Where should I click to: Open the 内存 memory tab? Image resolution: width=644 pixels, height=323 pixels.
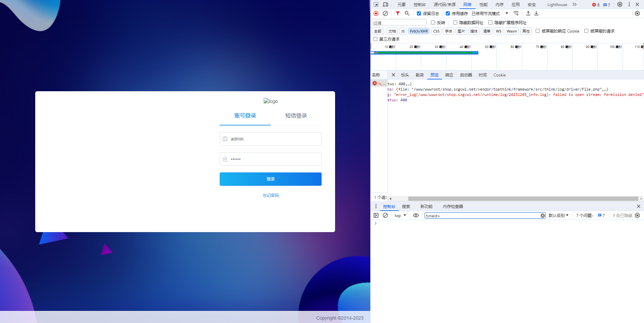coord(499,4)
